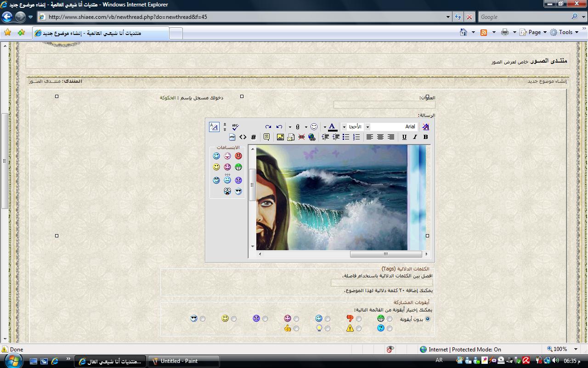Select the pink smiley post icon radio

pyautogui.click(x=296, y=319)
